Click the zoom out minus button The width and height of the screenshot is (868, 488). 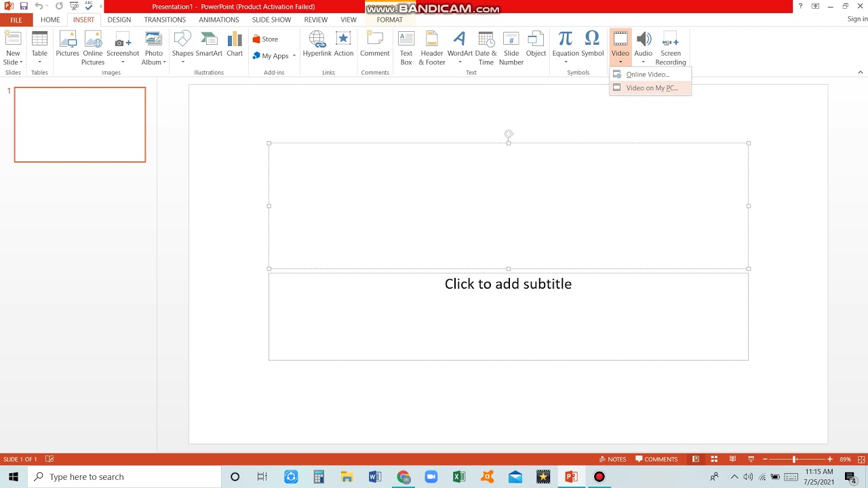[x=765, y=459]
